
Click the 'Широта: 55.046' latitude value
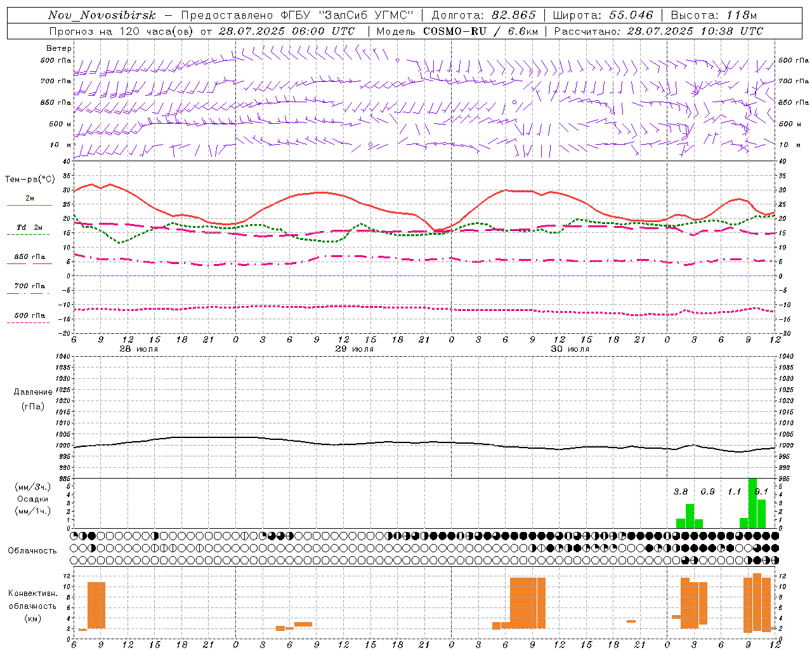coord(603,15)
